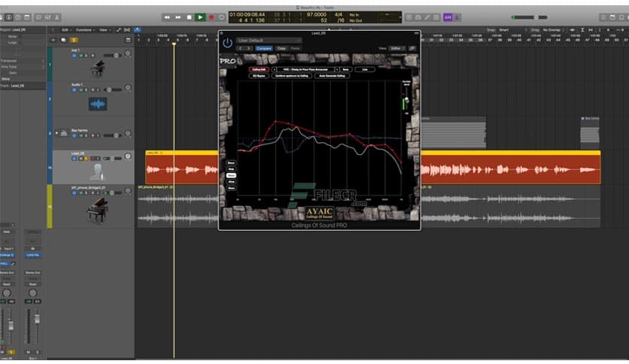The image size is (629, 364).
Task: Expand the Bac harms track stack triangle
Action: pyautogui.click(x=56, y=133)
